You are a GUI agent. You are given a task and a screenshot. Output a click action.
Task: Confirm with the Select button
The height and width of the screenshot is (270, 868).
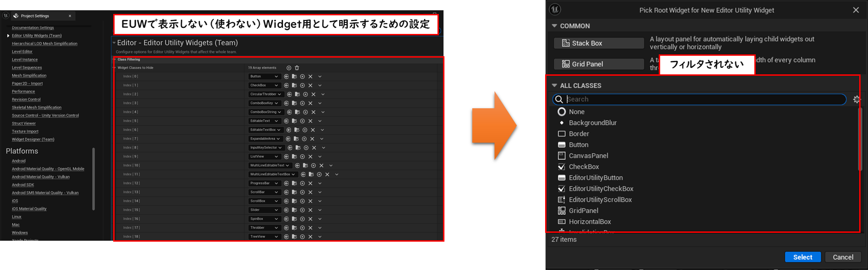click(x=803, y=257)
